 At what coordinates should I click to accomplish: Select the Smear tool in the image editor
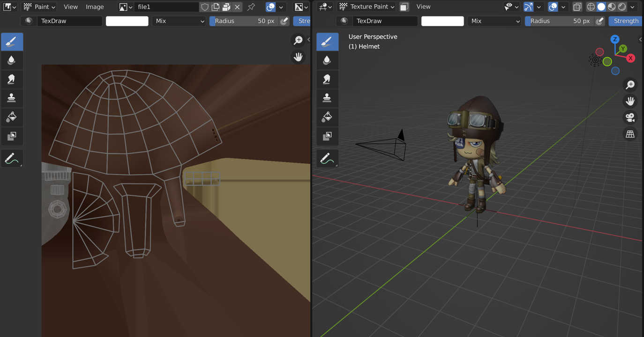12,79
